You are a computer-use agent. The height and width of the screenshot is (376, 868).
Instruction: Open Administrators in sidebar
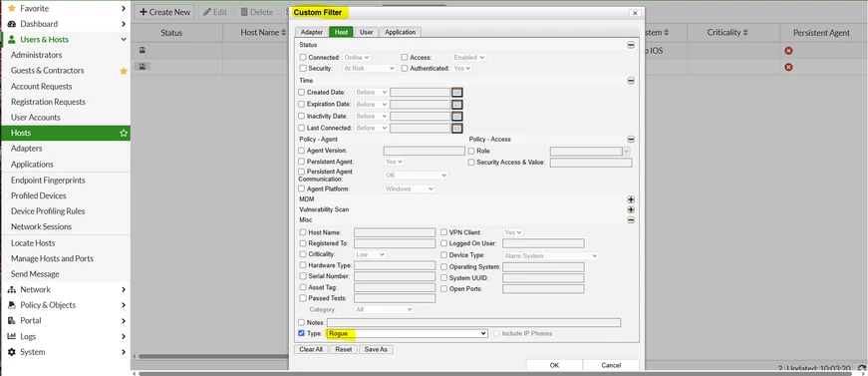point(37,55)
